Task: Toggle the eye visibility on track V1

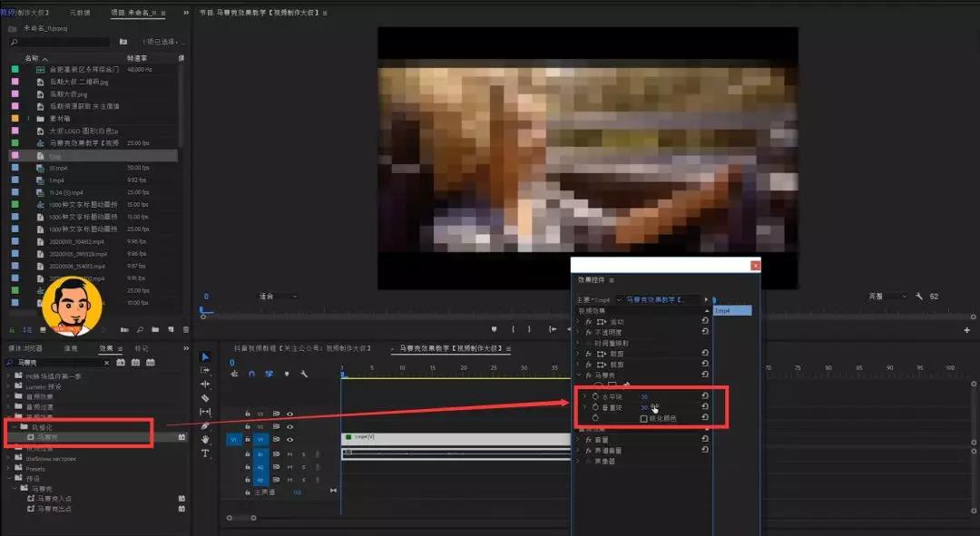Action: point(289,439)
